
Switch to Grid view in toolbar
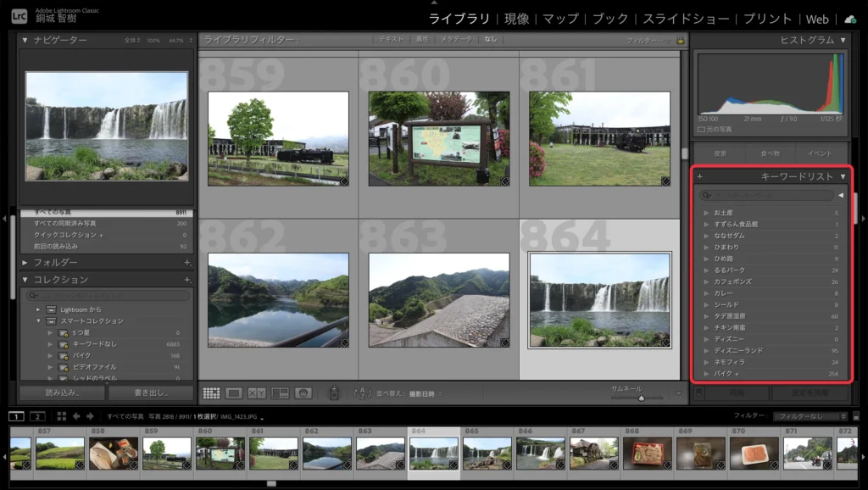coord(212,393)
